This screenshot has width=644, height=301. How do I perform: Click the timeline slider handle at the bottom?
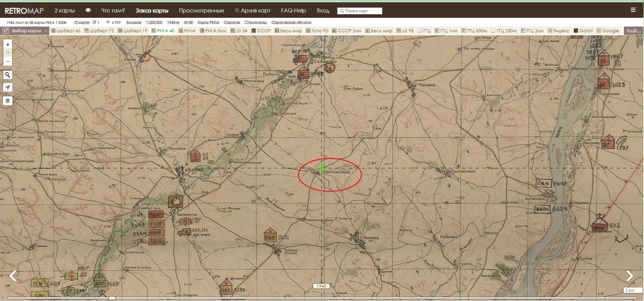coord(112,298)
